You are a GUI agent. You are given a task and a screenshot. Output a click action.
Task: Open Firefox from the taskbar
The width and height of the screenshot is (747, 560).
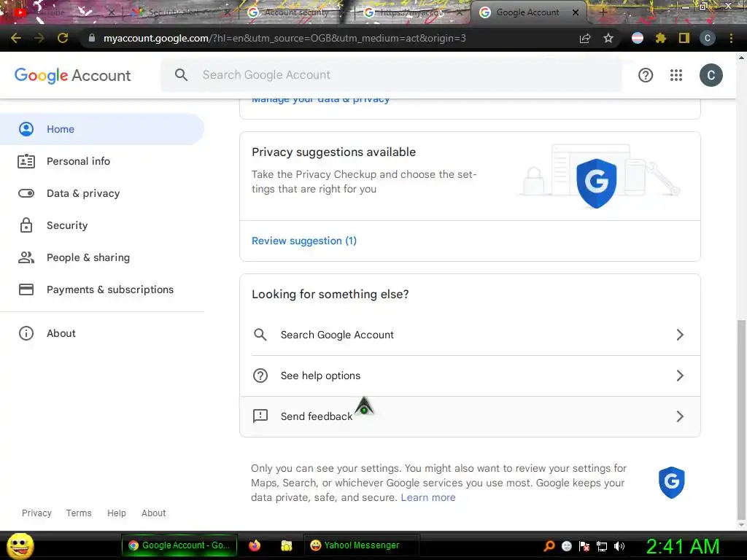pos(255,545)
